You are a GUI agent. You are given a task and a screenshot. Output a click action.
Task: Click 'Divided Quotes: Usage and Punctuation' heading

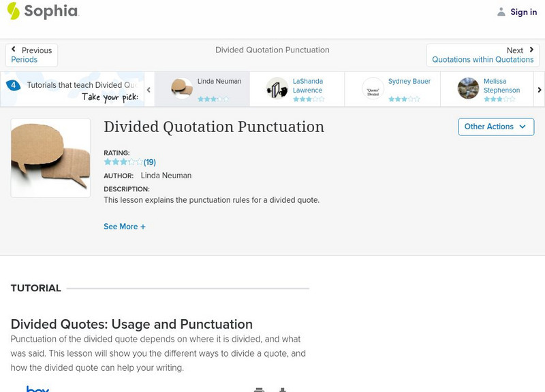tap(131, 325)
